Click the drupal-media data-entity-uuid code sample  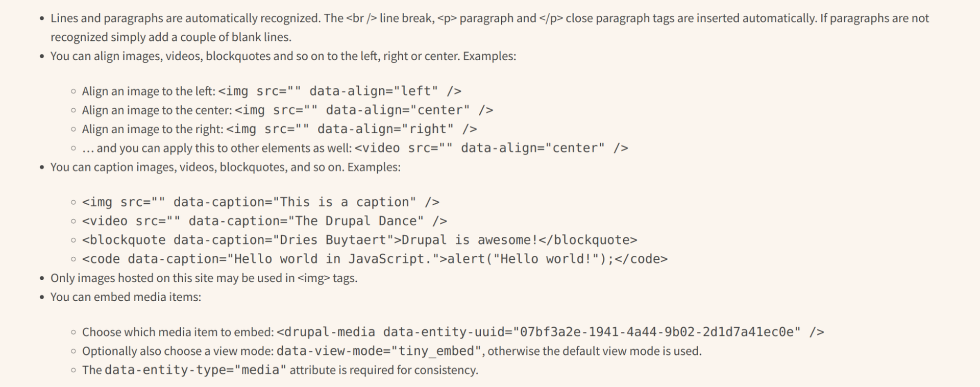coord(550,332)
